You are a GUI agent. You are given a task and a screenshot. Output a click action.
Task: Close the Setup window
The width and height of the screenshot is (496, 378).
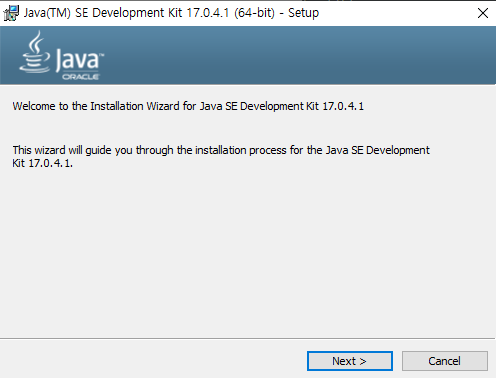[x=483, y=13]
